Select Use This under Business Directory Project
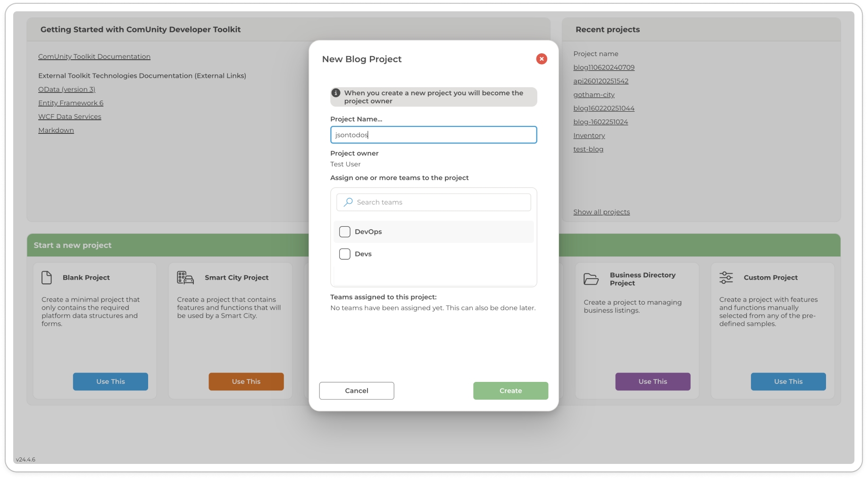 652,381
